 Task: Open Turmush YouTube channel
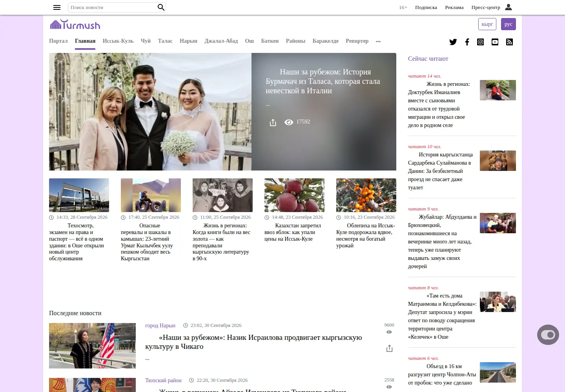pos(495,42)
